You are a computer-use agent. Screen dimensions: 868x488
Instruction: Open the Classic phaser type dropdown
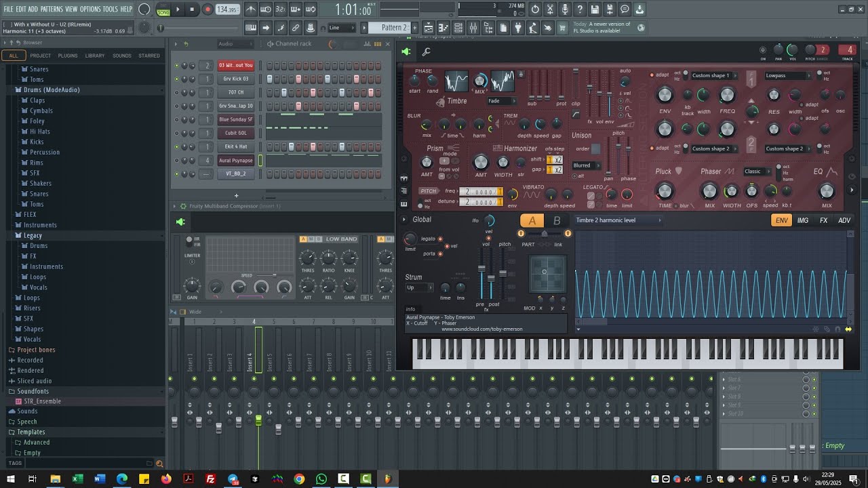pyautogui.click(x=757, y=171)
